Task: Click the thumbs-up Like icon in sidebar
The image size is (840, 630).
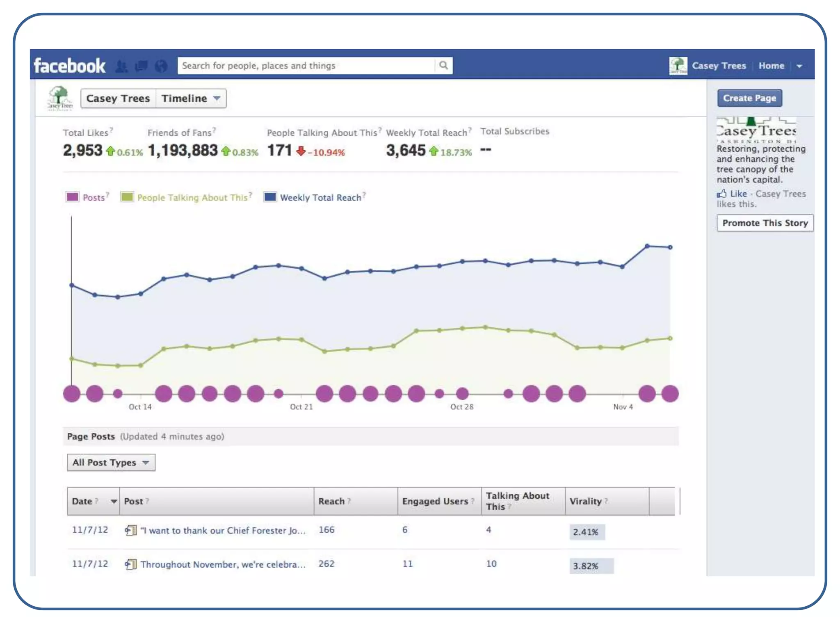Action: click(x=721, y=194)
